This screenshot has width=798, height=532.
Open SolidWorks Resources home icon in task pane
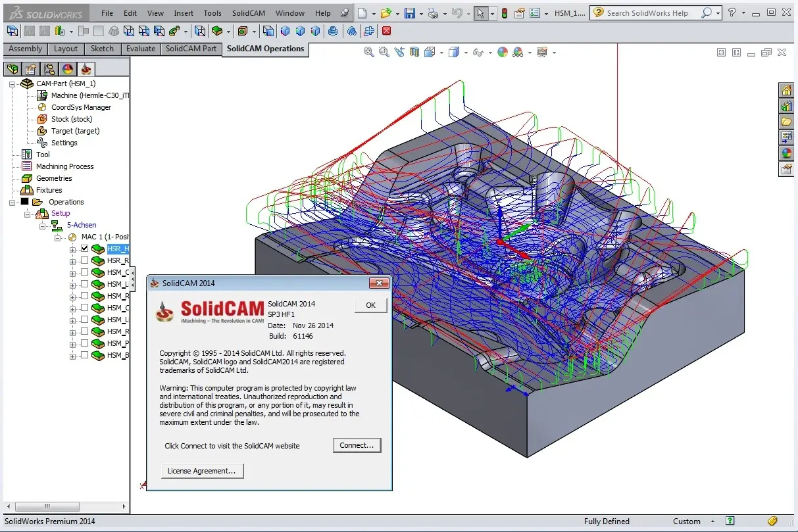point(786,90)
